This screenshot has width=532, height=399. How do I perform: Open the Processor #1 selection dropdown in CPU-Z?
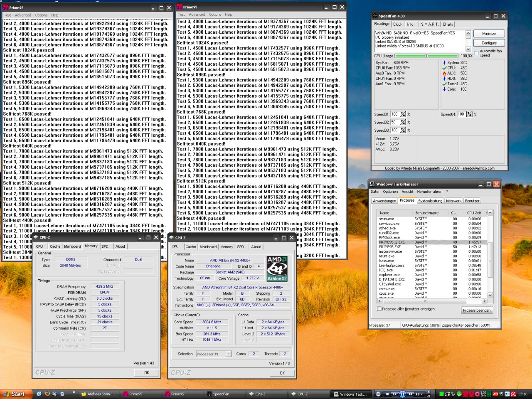point(229,354)
